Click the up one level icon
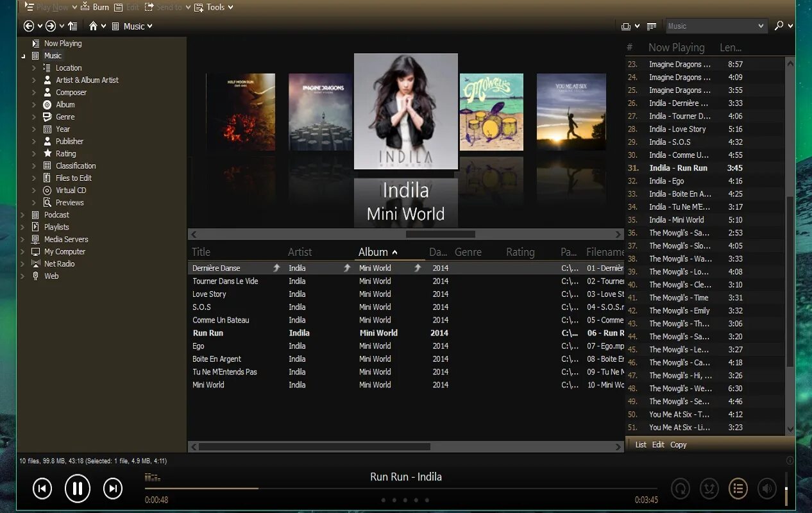Screen dimensions: 812x513 coord(72,26)
